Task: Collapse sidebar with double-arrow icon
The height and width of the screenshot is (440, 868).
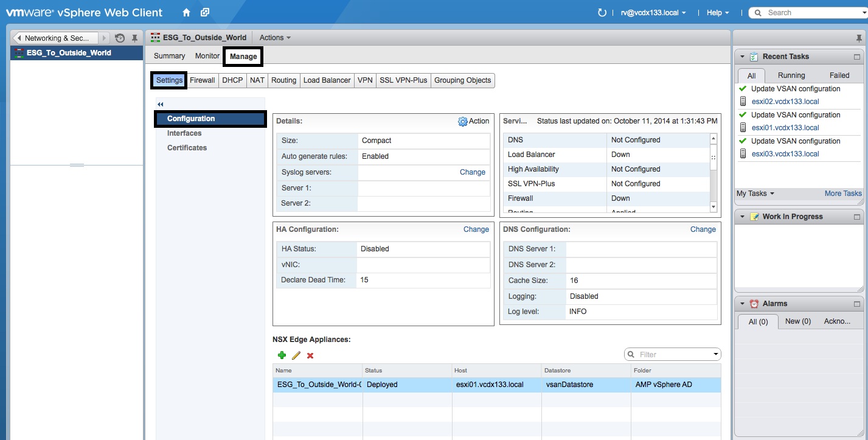Action: [x=161, y=105]
